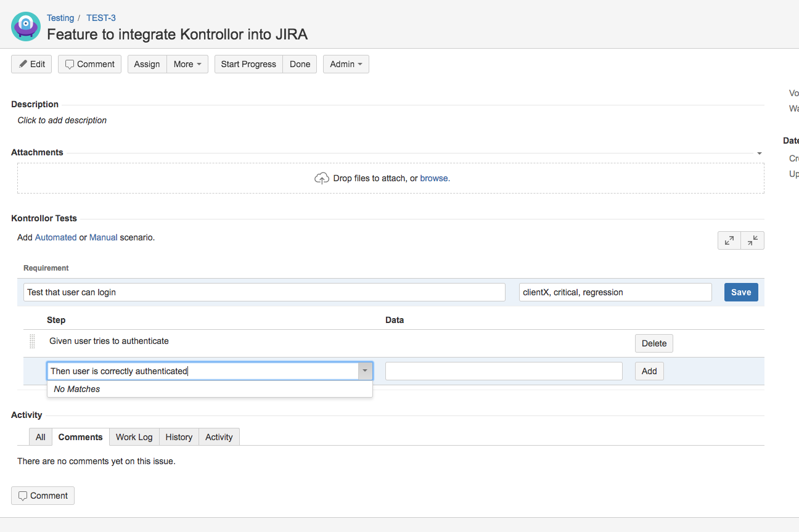The height and width of the screenshot is (532, 799).
Task: Collapse the Attachments section options arrow
Action: pos(760,153)
